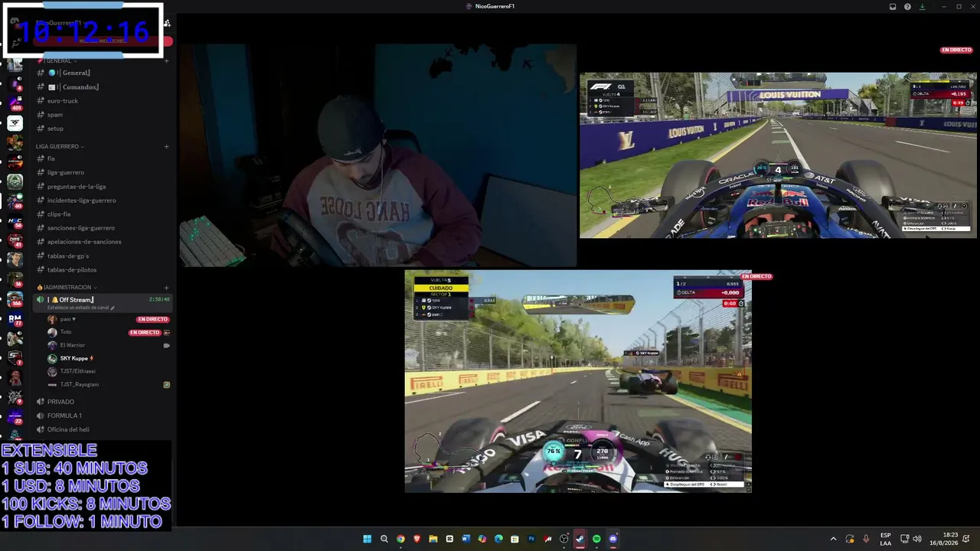Image resolution: width=980 pixels, height=551 pixels.
Task: Select the setup channel
Action: coord(103,129)
